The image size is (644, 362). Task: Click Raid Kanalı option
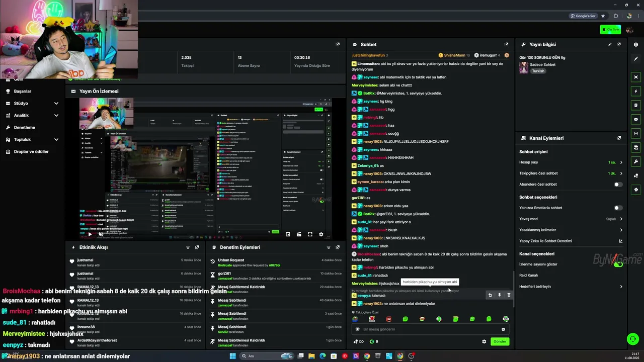pos(529,276)
